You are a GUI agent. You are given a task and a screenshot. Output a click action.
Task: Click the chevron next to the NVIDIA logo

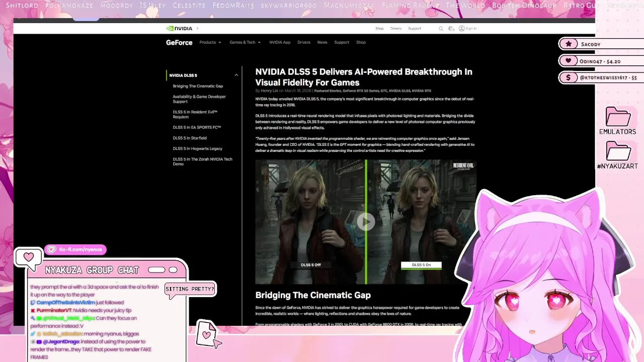click(x=197, y=29)
